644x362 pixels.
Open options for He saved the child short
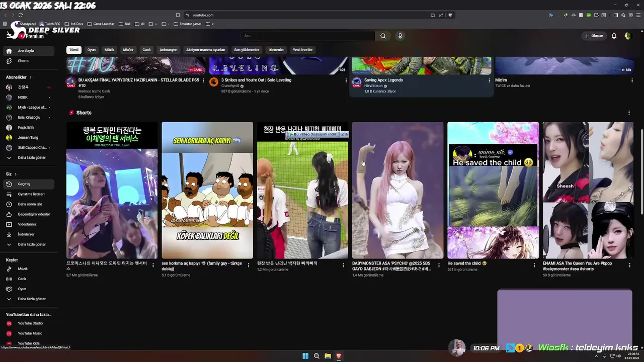click(534, 265)
